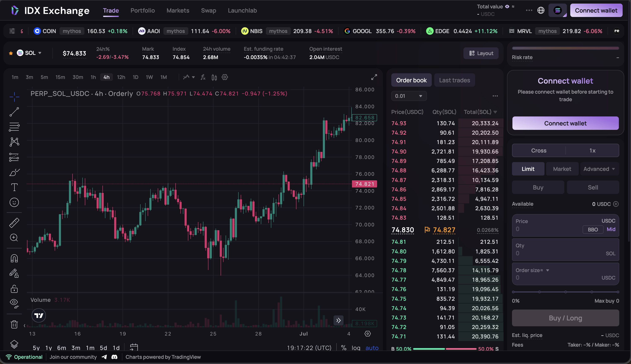Select the text annotation tool
Image resolution: width=631 pixels, height=364 pixels.
(x=14, y=187)
